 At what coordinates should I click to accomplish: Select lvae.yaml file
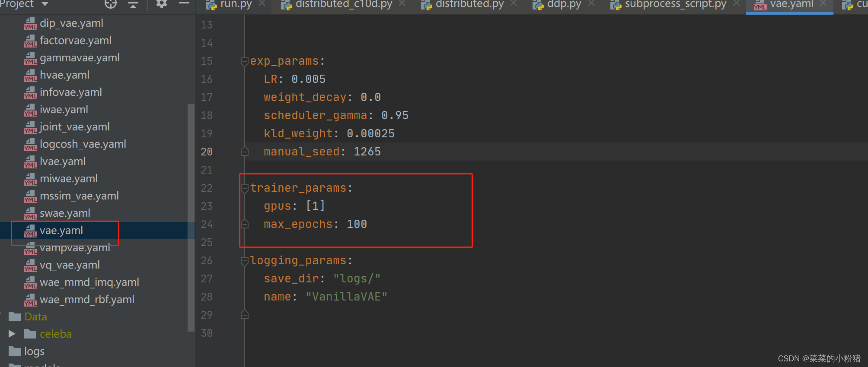[x=63, y=161]
